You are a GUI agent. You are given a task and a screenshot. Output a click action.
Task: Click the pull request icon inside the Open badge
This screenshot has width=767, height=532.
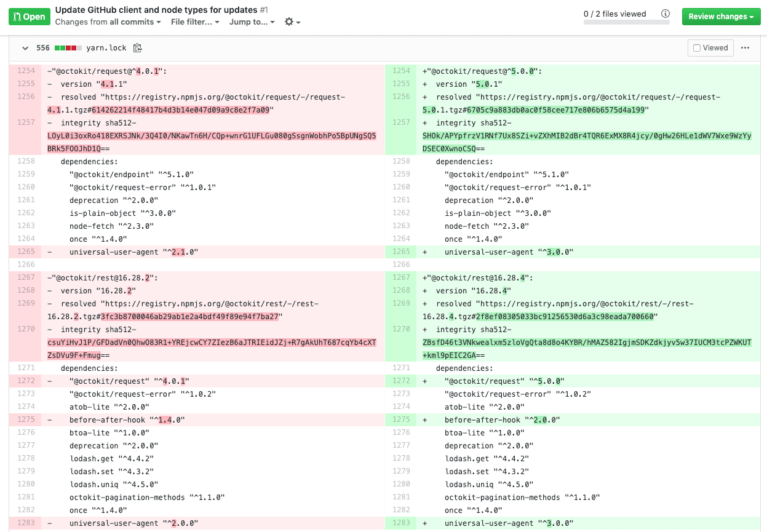pyautogui.click(x=18, y=16)
